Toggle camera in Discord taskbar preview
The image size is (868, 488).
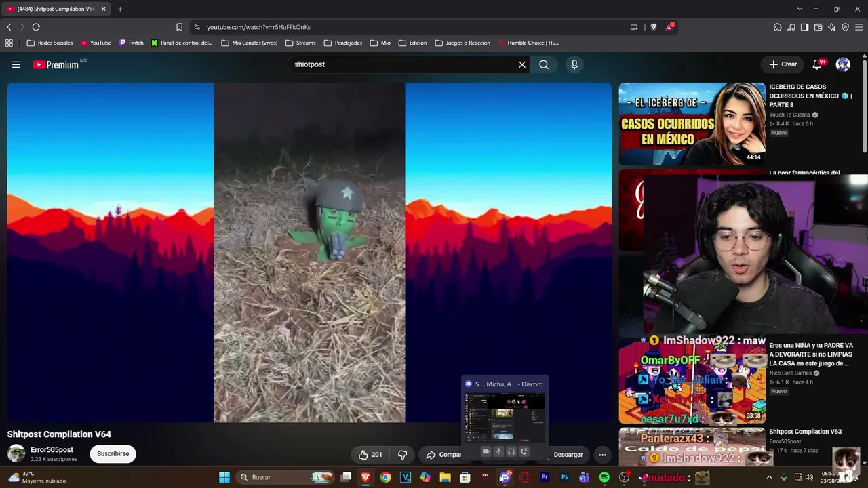pyautogui.click(x=486, y=451)
